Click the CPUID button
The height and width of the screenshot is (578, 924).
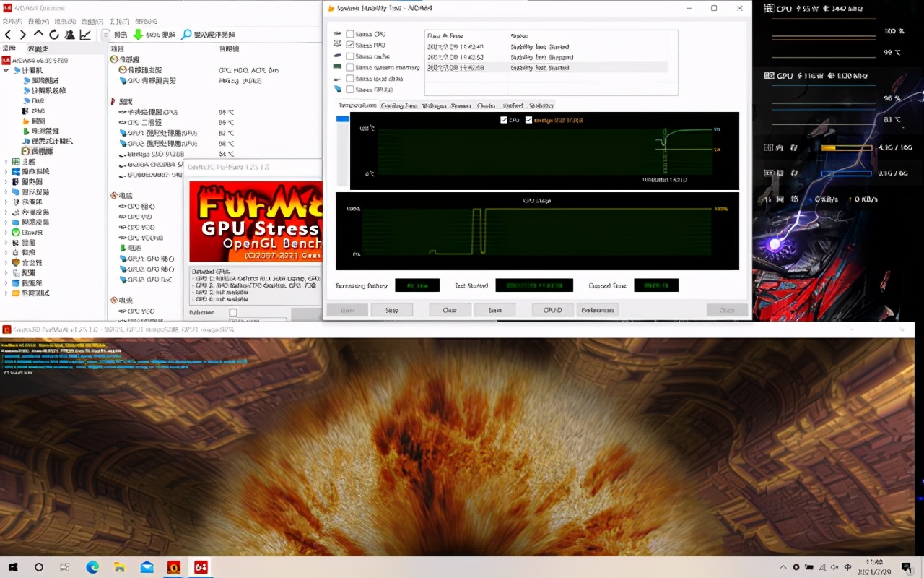click(x=552, y=310)
